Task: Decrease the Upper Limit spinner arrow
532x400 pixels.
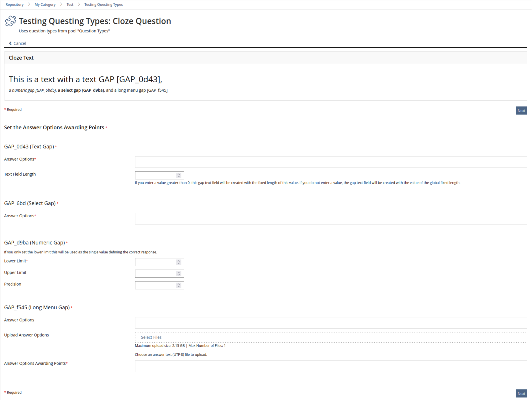Action: pos(179,275)
